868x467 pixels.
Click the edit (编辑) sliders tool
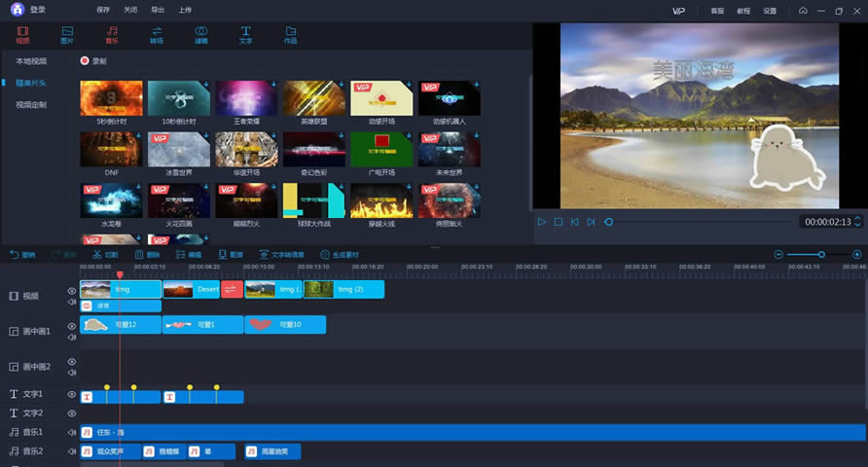coord(189,255)
